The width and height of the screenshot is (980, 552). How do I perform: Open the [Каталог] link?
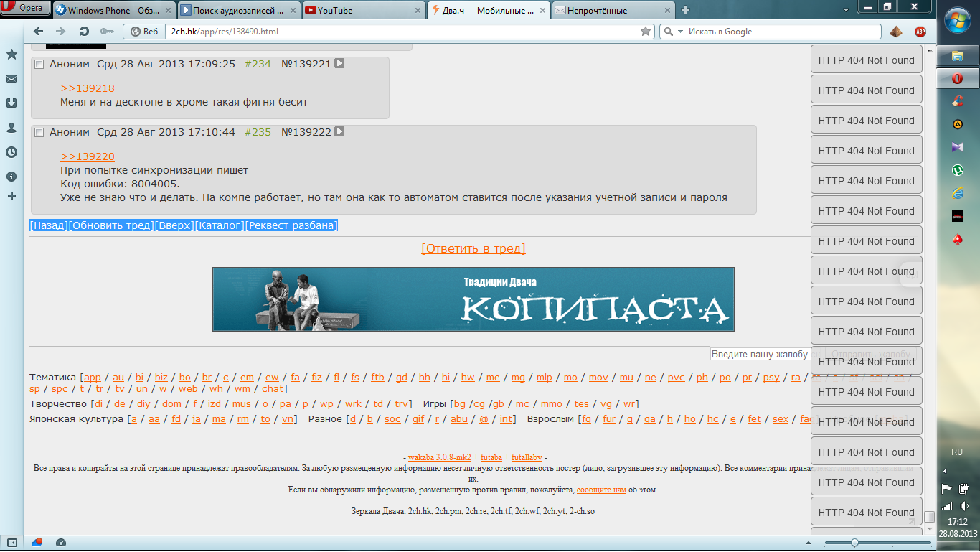(x=220, y=225)
